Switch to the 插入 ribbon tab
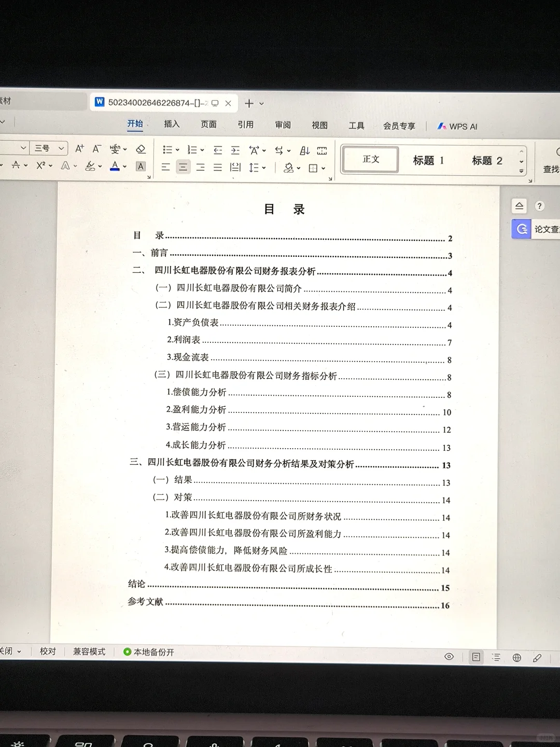This screenshot has height=747, width=560. click(x=172, y=125)
